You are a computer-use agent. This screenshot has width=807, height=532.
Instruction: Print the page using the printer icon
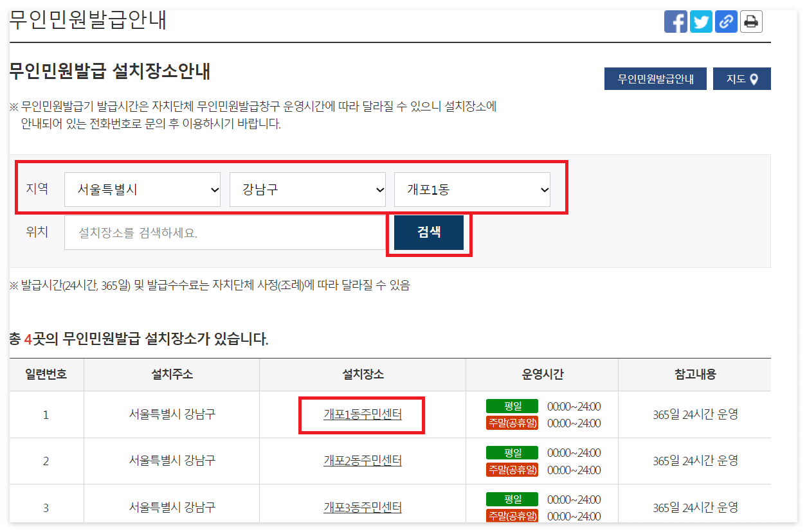750,21
